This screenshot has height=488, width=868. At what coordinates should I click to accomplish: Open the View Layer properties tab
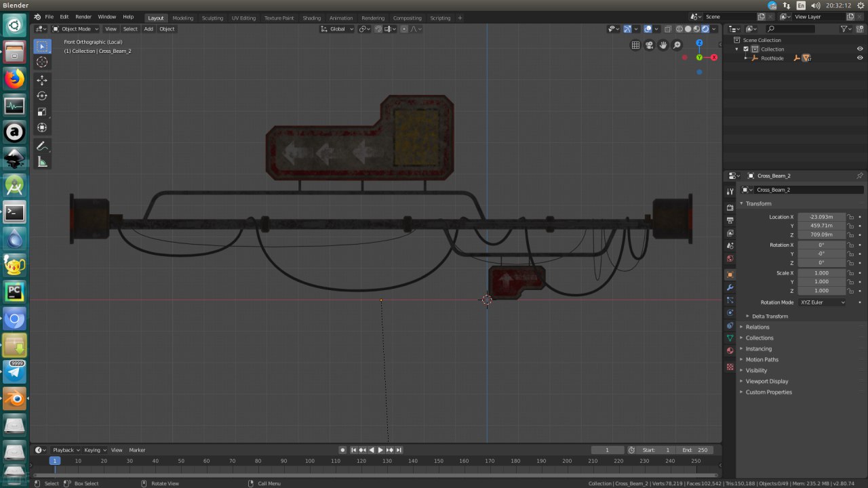pyautogui.click(x=730, y=233)
